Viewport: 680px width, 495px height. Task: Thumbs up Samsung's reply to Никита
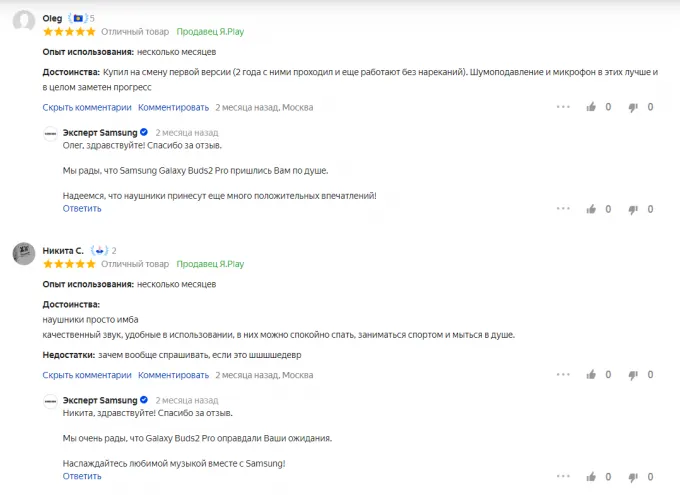pos(592,477)
